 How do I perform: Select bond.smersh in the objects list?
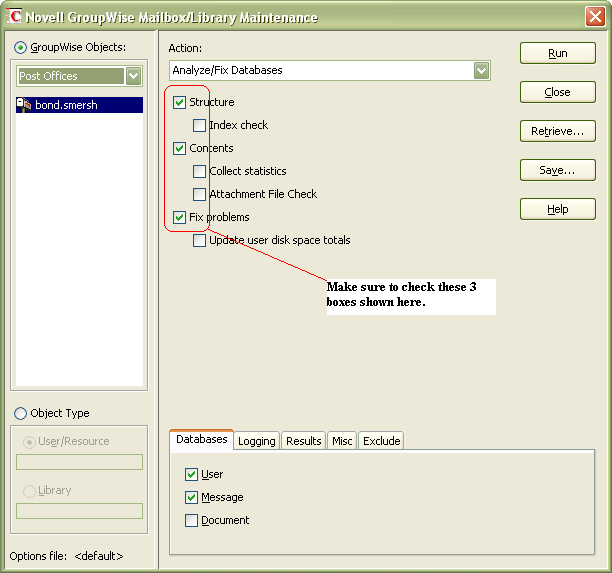tap(80, 105)
